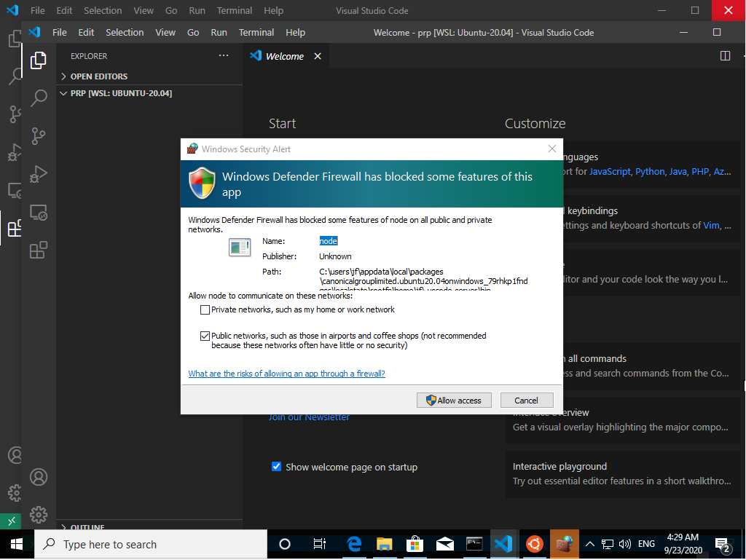Viewport: 746px width, 560px height.
Task: Collapse the PRP [WSL: UBUNTU-20.04] folder section
Action: click(120, 93)
